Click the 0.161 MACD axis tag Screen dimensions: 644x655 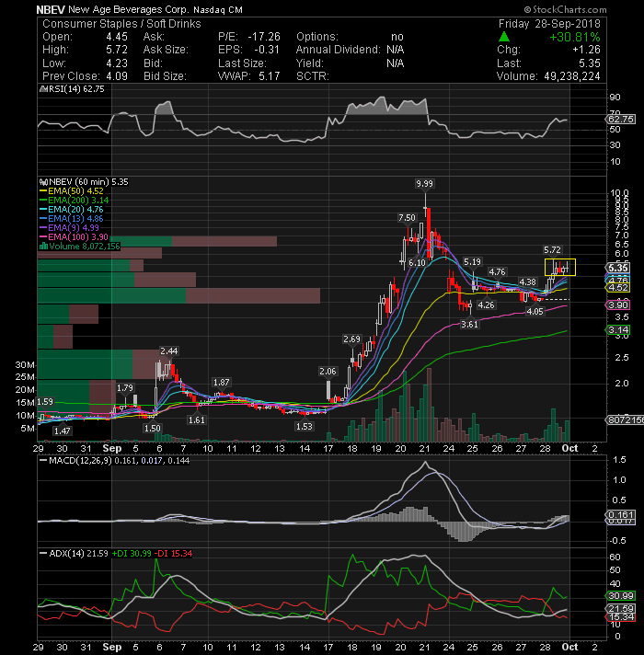click(x=620, y=514)
